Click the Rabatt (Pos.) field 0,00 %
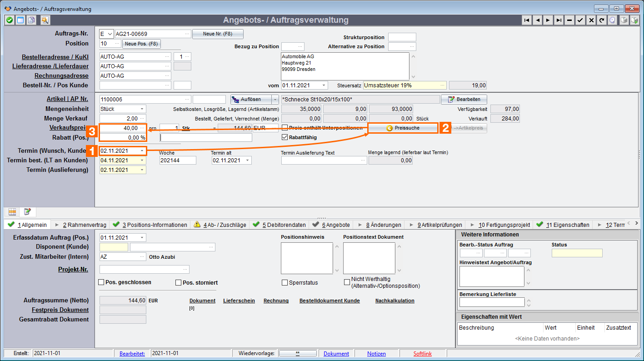Image resolution: width=644 pixels, height=361 pixels. [123, 137]
